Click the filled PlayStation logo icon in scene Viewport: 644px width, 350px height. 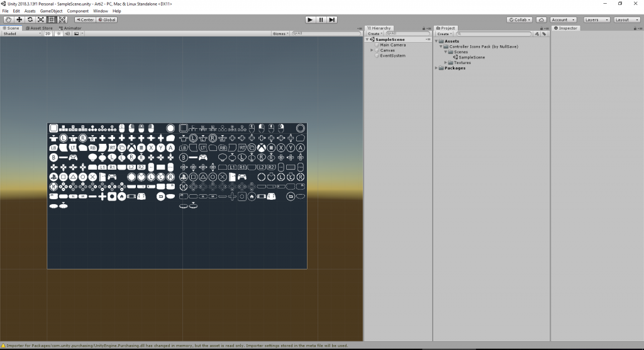pos(53,177)
